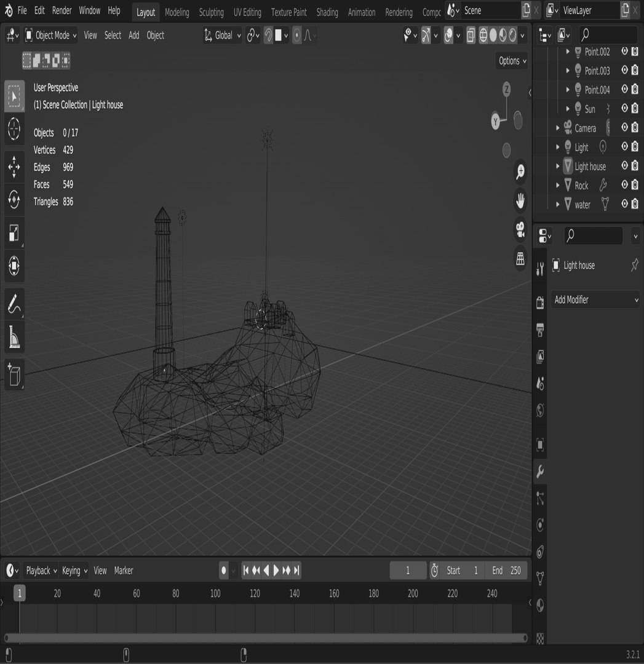
Task: Click the End frame 250 field
Action: 506,571
